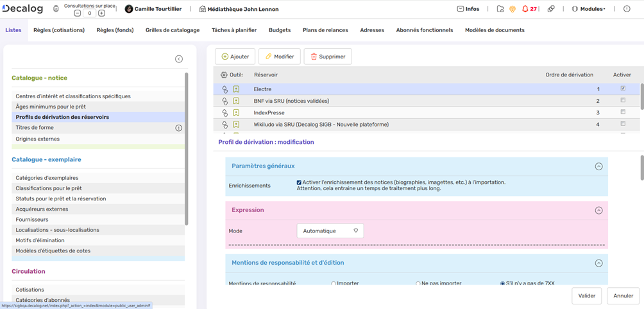This screenshot has height=309, width=644.
Task: Increase on-site consultations with plus button
Action: pos(101,13)
